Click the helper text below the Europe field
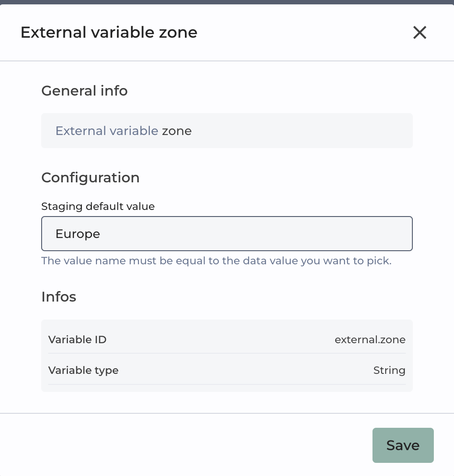The height and width of the screenshot is (476, 454). tap(216, 261)
